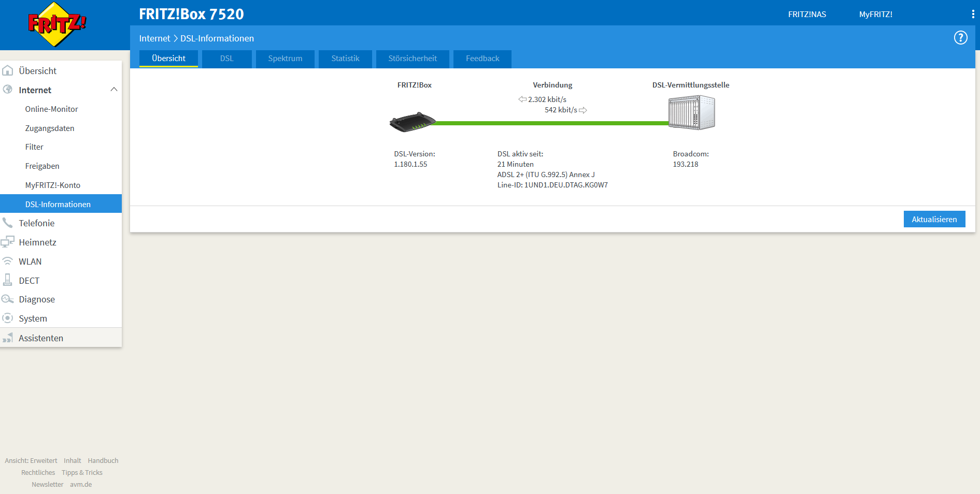The height and width of the screenshot is (494, 980).
Task: Click DSL-Informationen in the breadcrumb
Action: click(x=217, y=38)
